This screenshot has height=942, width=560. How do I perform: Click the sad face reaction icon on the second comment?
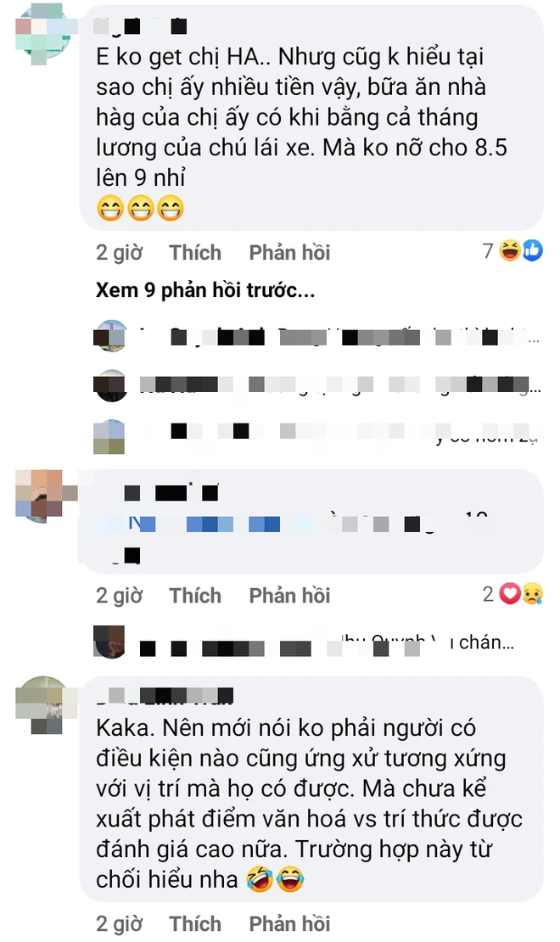coord(532,594)
